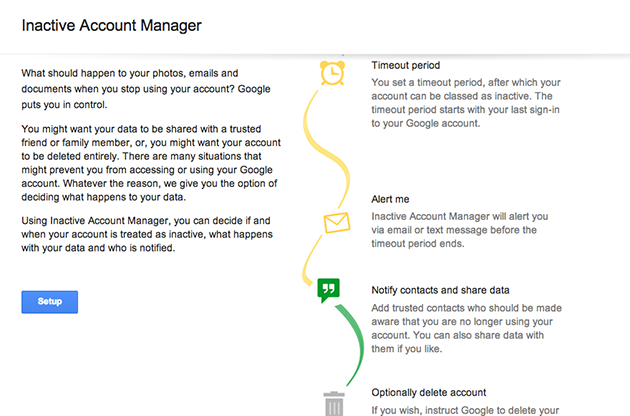Click the yellow envelope icon

pos(337,222)
